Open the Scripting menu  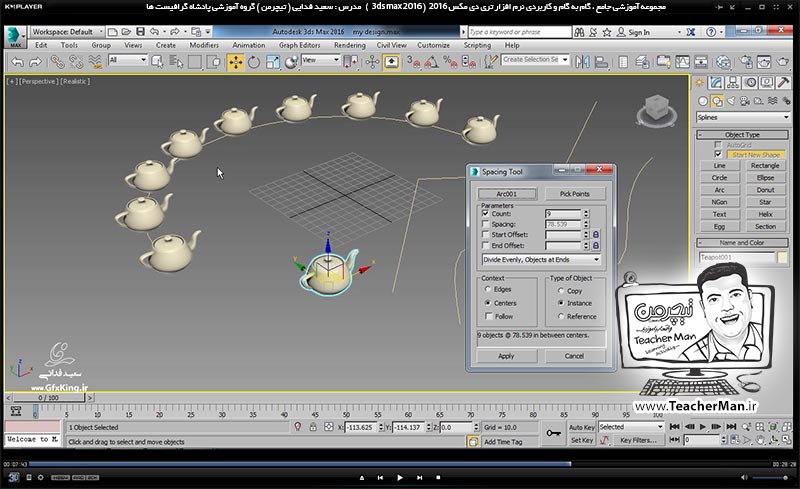pos(477,45)
